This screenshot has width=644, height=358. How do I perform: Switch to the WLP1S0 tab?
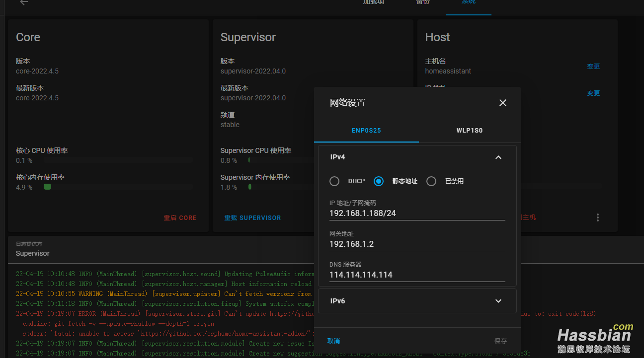pyautogui.click(x=470, y=131)
